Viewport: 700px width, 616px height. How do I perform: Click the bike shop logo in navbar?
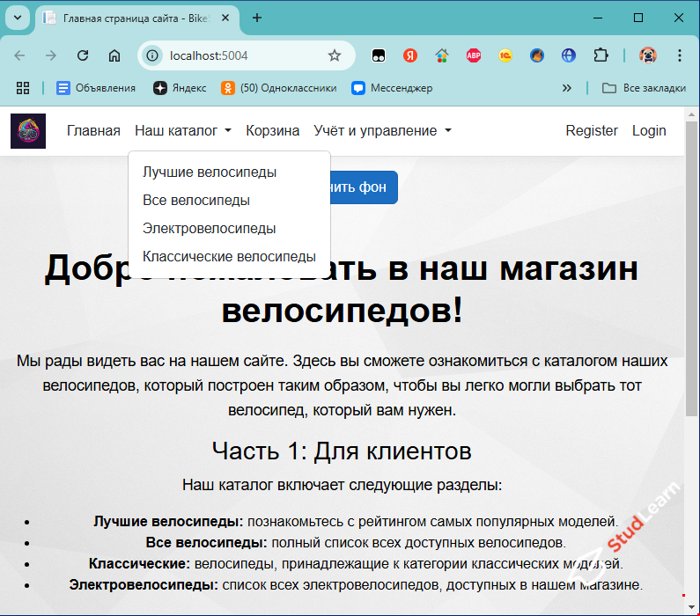[28, 131]
